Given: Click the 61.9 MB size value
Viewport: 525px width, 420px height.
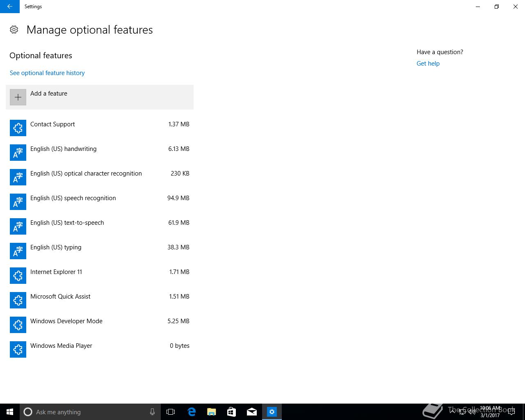Looking at the screenshot, I should pyautogui.click(x=179, y=223).
